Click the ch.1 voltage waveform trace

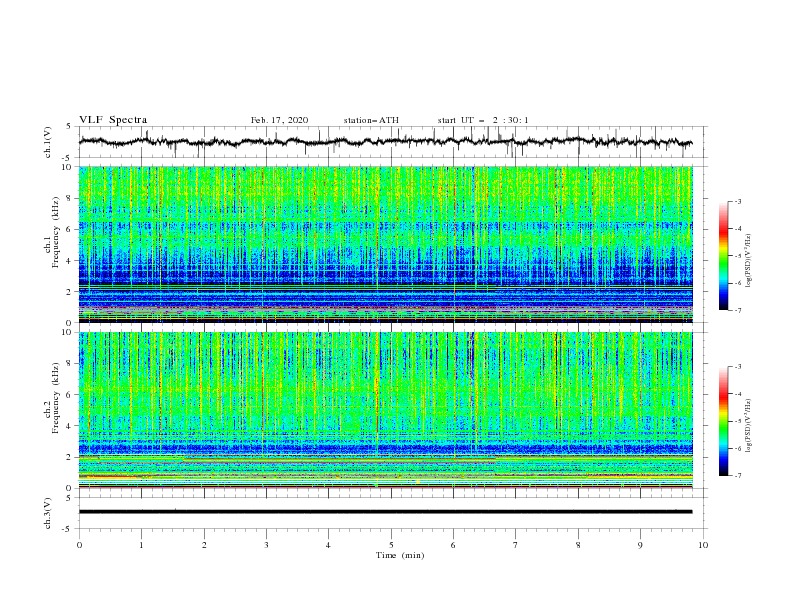click(385, 142)
